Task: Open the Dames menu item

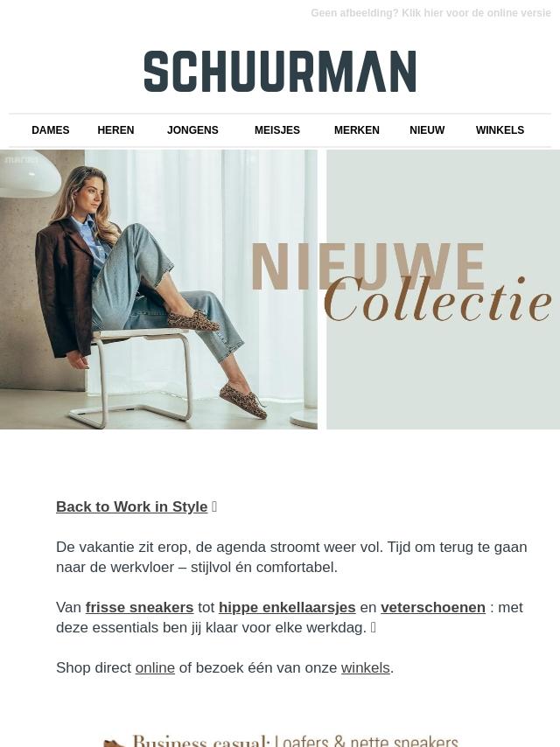Action: coord(51,130)
